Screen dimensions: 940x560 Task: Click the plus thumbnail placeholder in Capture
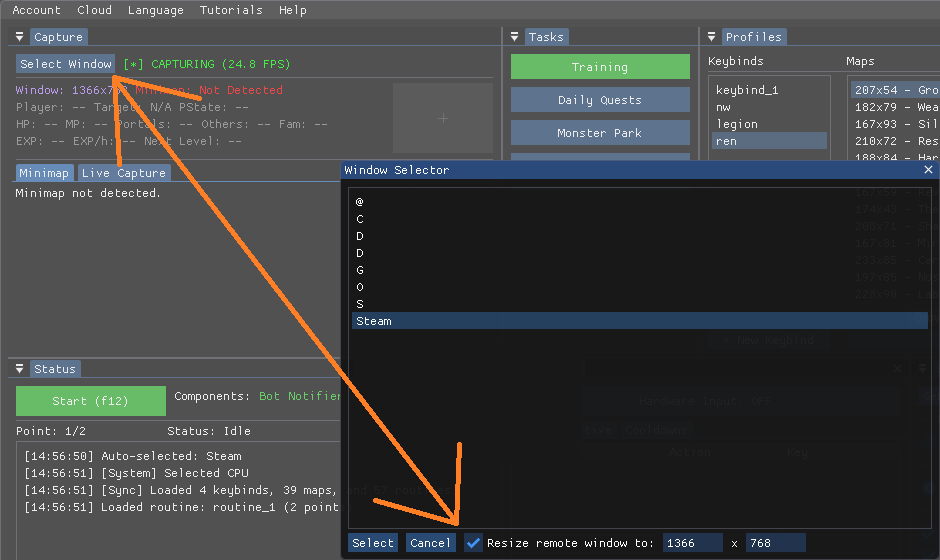(442, 118)
